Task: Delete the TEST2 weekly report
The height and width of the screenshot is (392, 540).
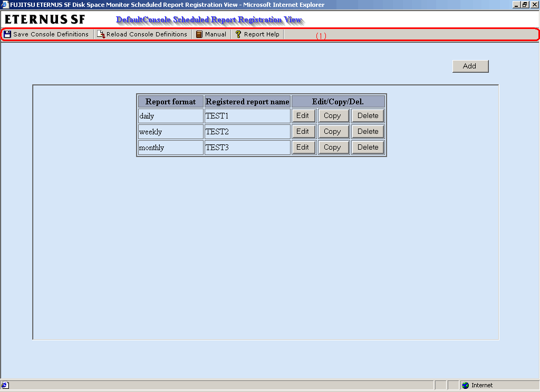Action: click(x=368, y=132)
